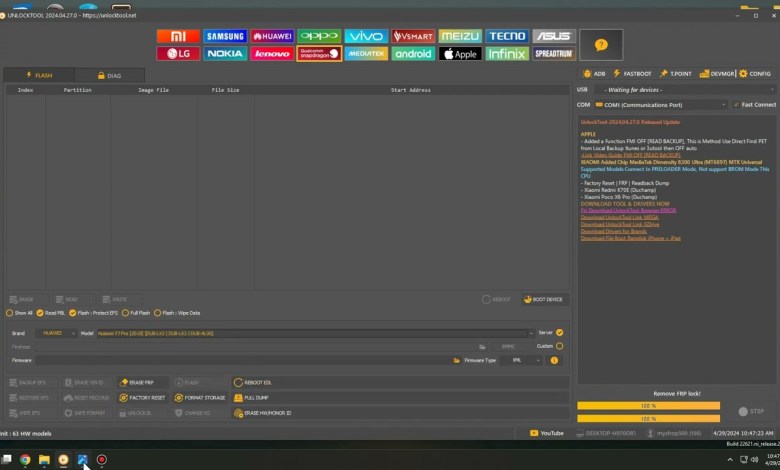Screen dimensions: 780x470
Task: Toggle the Read PBL option
Action: click(51, 313)
